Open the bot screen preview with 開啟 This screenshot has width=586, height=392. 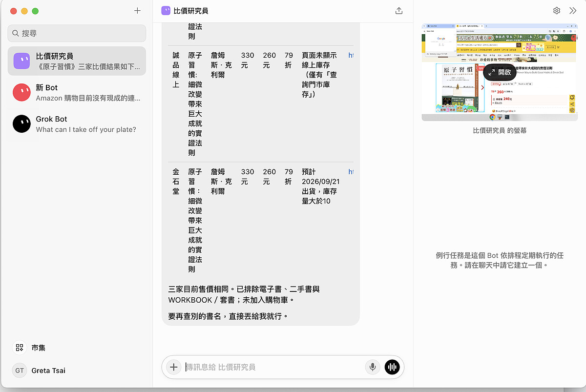pos(500,72)
